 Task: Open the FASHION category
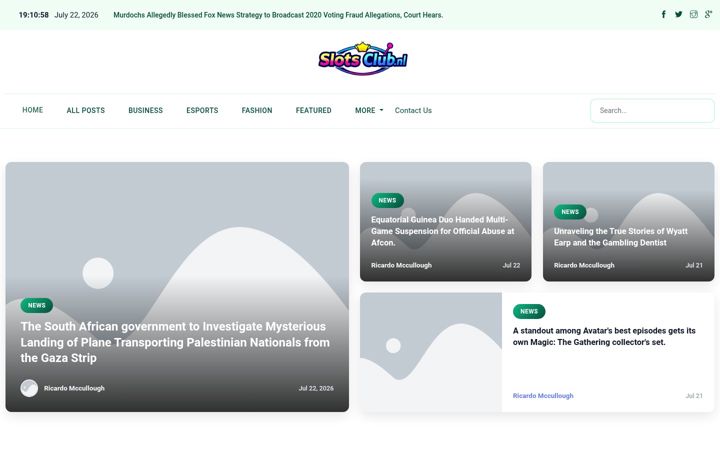click(x=257, y=110)
